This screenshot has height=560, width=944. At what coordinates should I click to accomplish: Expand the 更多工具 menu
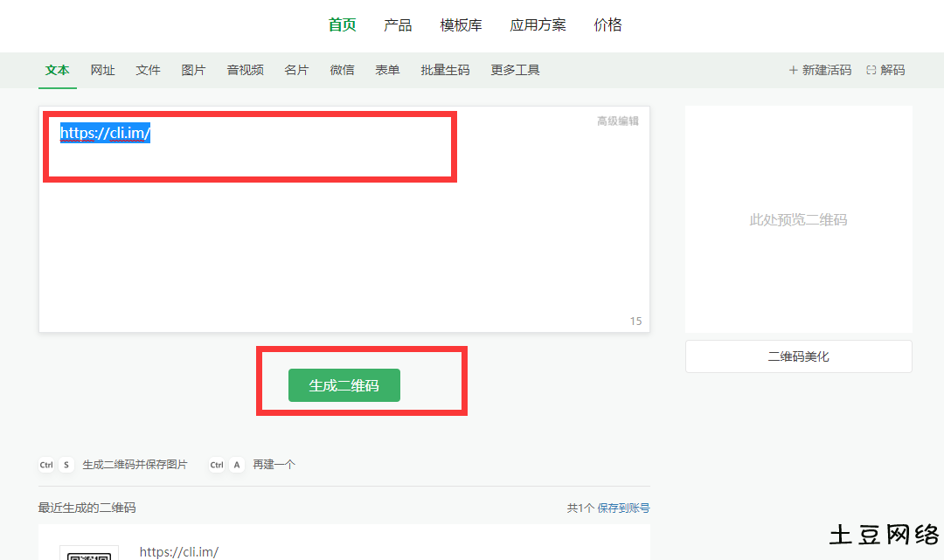tap(515, 70)
